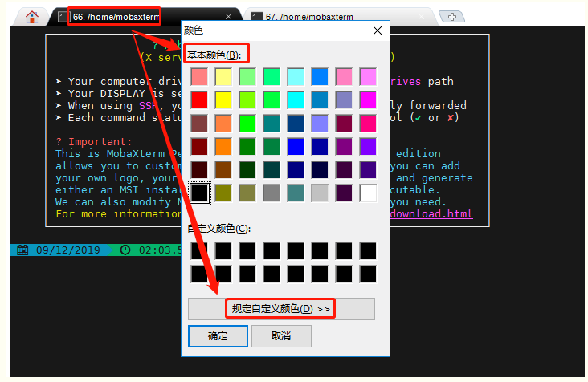588x382 pixels.
Task: Pick the pure yellow basic color
Action: point(223,100)
